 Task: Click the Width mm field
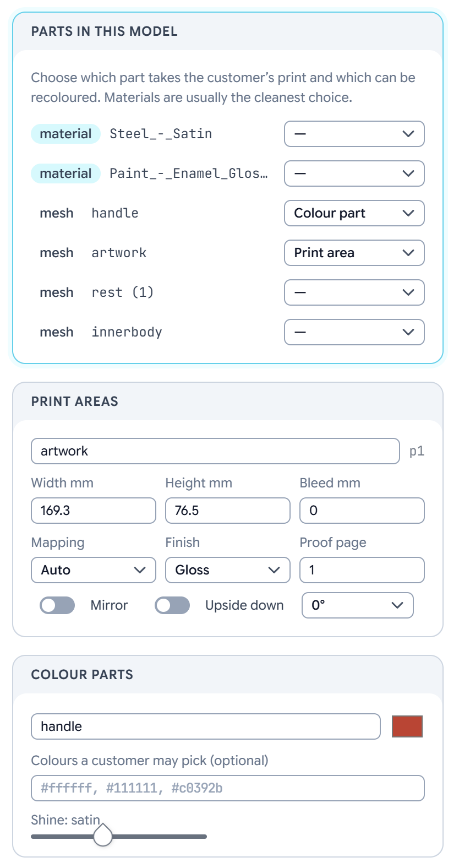[94, 511]
